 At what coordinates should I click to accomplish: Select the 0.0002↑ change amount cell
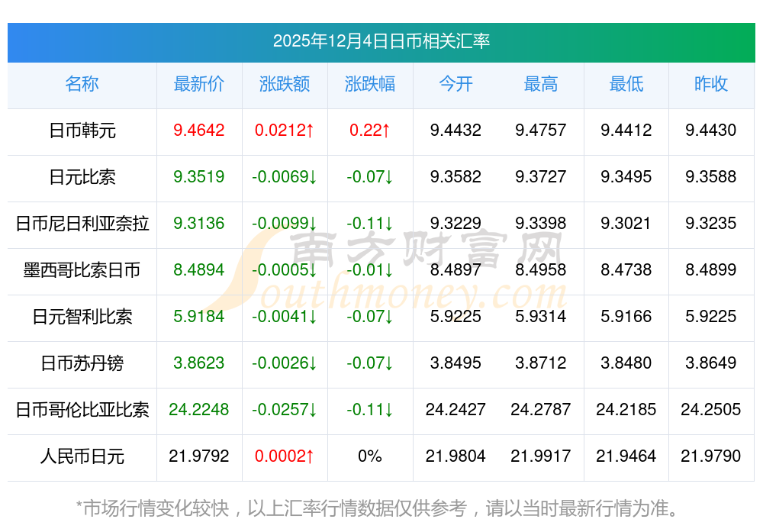click(285, 456)
